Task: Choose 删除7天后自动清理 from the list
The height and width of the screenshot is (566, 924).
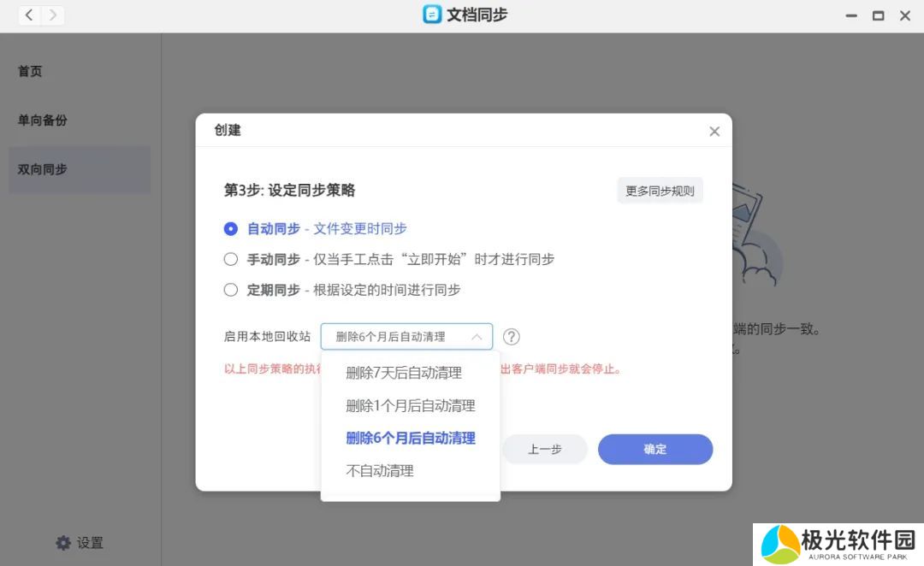Action: point(404,373)
